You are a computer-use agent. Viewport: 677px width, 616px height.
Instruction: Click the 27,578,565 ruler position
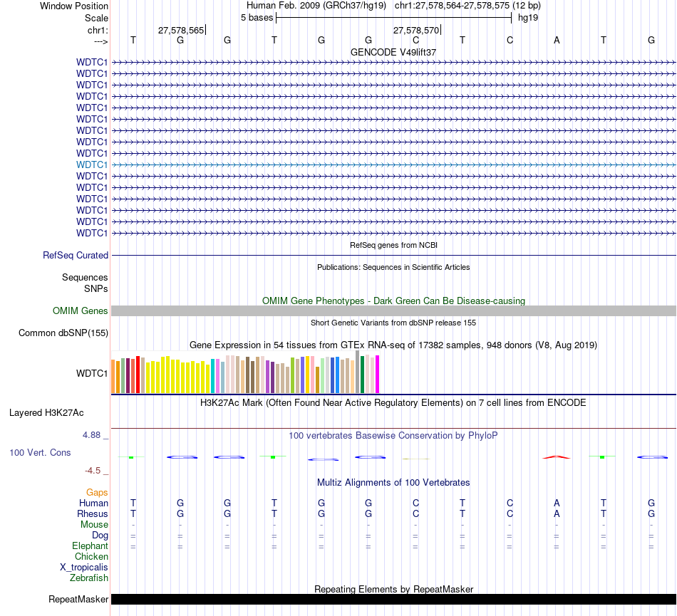pyautogui.click(x=181, y=30)
